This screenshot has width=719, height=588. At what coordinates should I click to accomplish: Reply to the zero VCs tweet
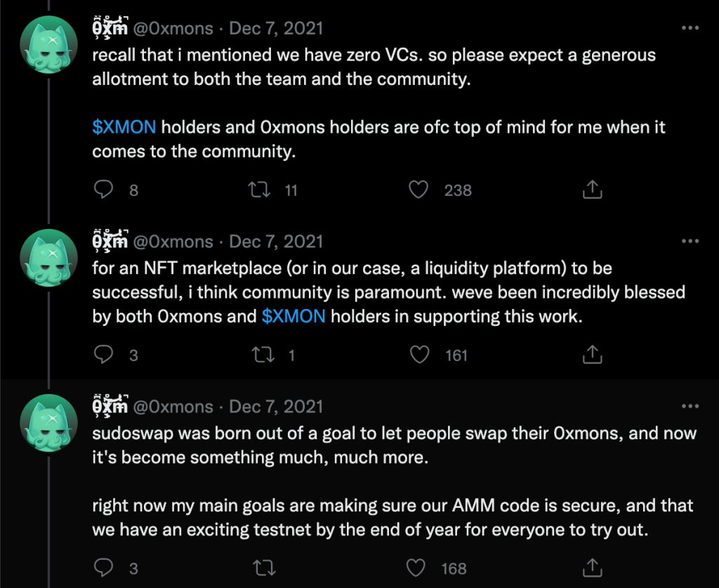coord(103,190)
